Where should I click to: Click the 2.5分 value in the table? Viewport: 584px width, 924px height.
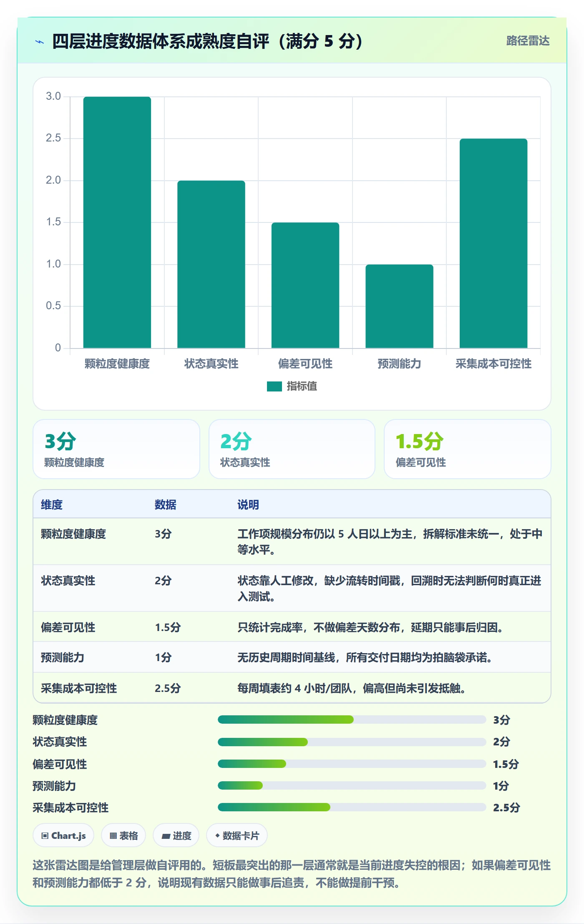[168, 688]
